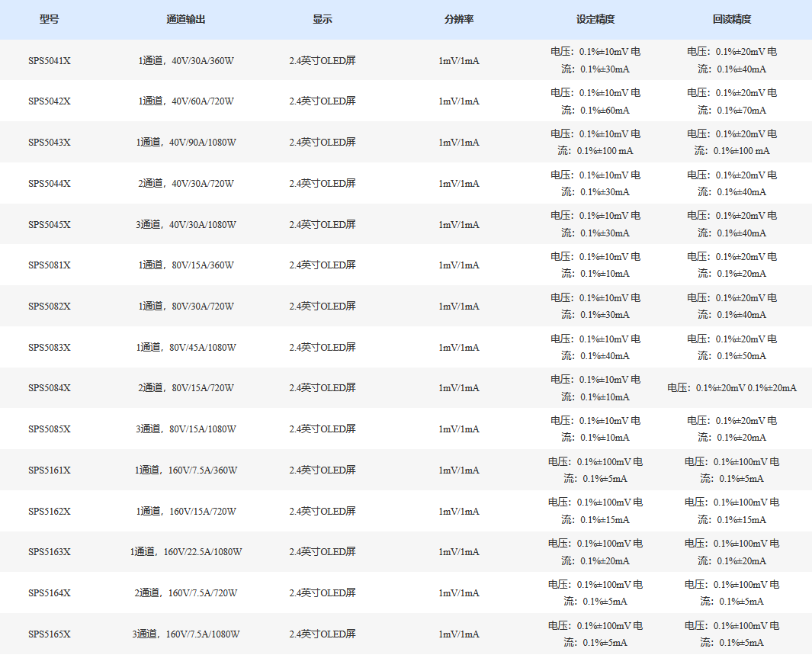Click the 通道输出 column header
This screenshot has width=812, height=655.
[x=186, y=19]
